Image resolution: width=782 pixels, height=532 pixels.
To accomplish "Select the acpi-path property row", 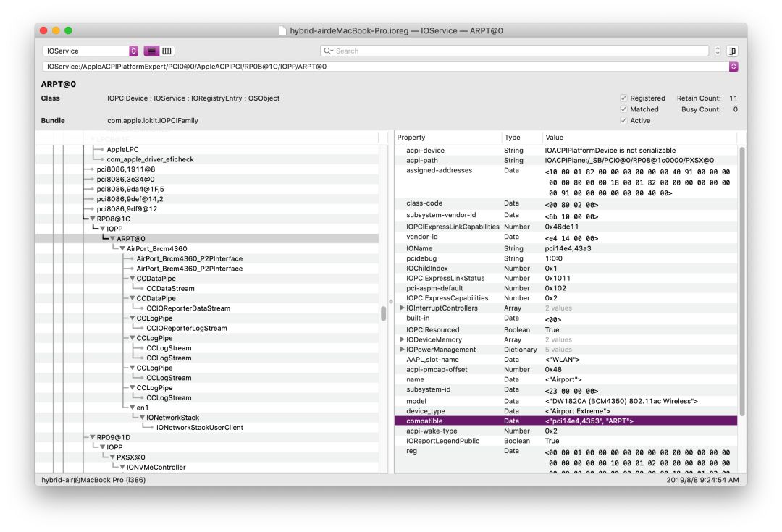I will tap(566, 160).
